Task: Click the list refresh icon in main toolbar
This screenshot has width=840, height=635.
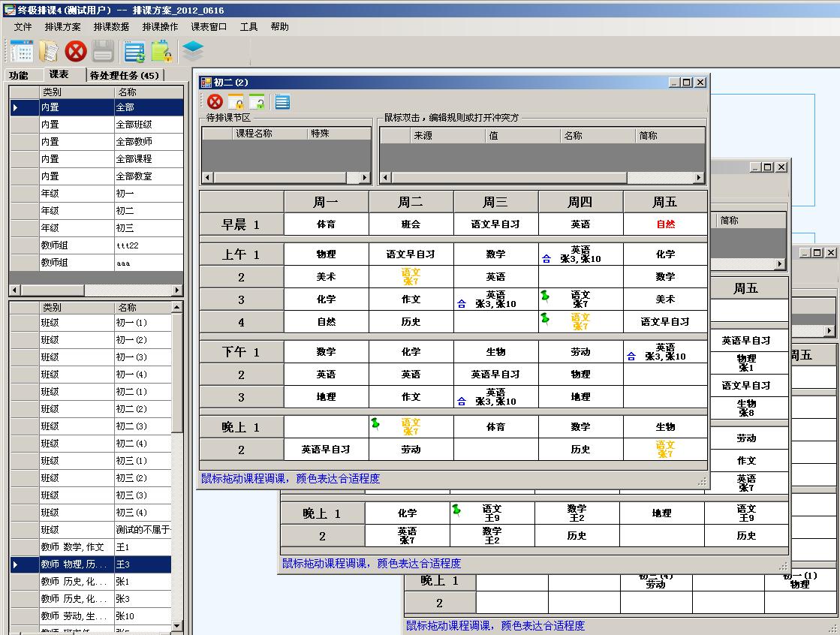Action: (x=134, y=52)
